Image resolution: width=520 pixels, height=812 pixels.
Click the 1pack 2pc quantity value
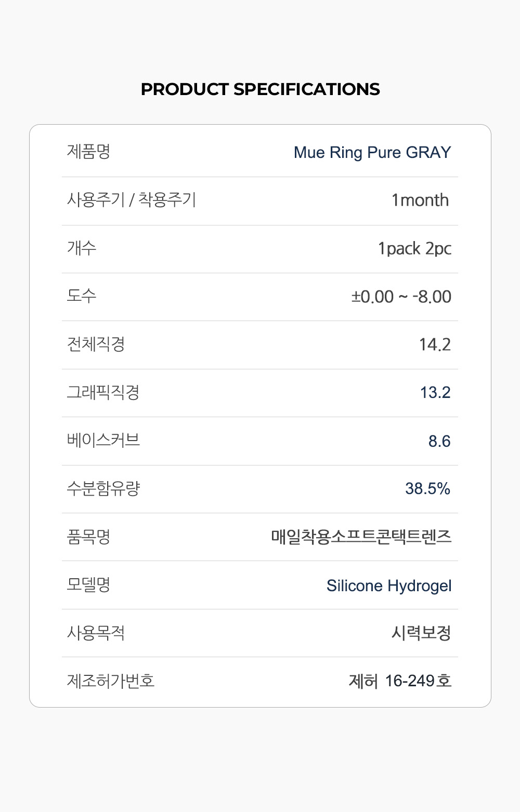pos(414,248)
